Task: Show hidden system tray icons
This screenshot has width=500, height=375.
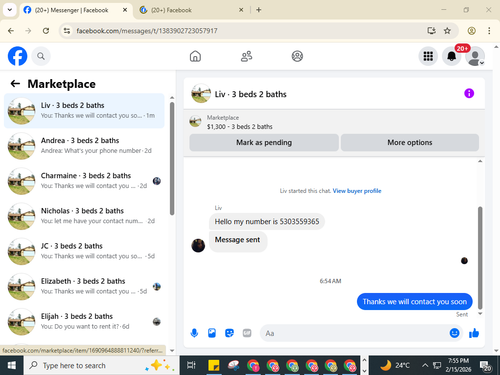Action: [x=425, y=365]
